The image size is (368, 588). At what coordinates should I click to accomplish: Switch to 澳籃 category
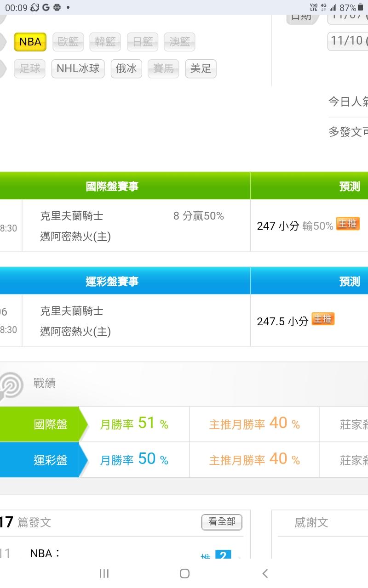(x=179, y=42)
